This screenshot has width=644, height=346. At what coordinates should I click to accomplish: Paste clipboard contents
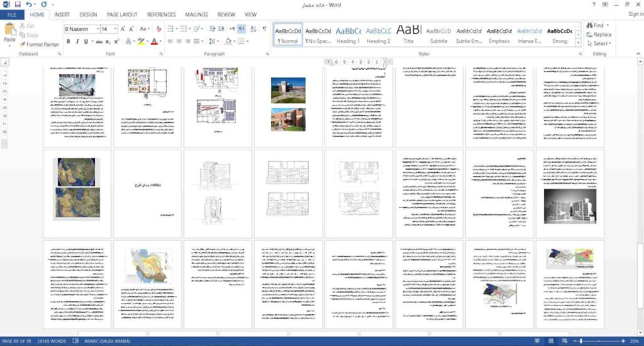pyautogui.click(x=9, y=34)
